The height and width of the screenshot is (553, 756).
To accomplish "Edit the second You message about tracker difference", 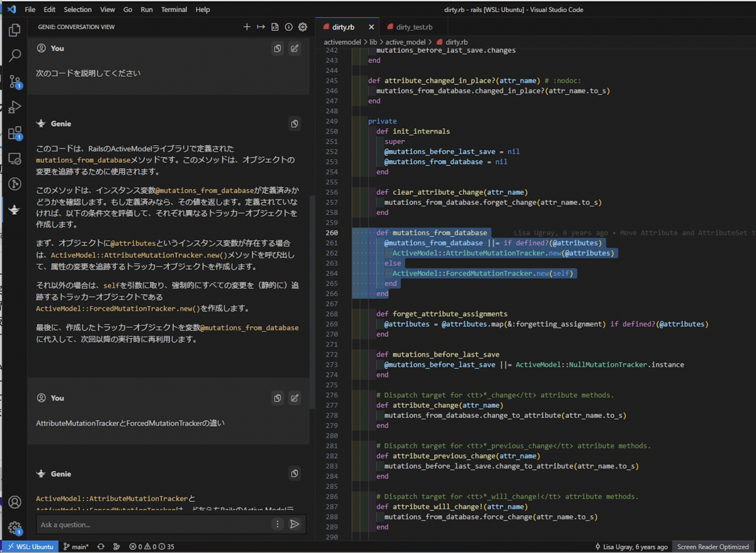I will tap(294, 399).
